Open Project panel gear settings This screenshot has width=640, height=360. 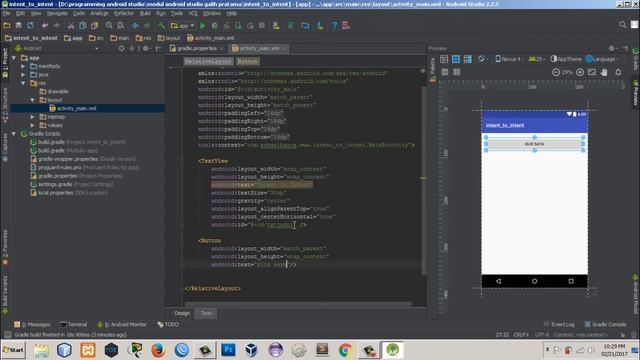tap(146, 48)
